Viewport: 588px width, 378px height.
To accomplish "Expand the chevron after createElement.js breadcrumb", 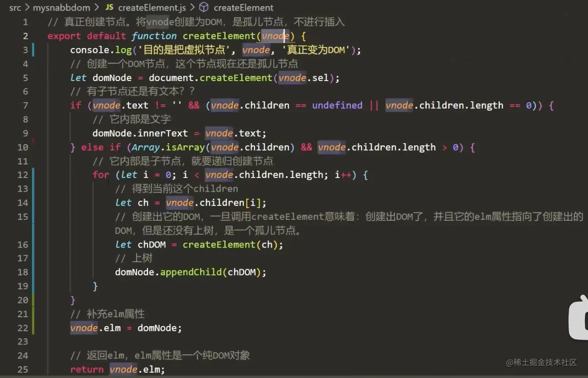I will (x=192, y=7).
